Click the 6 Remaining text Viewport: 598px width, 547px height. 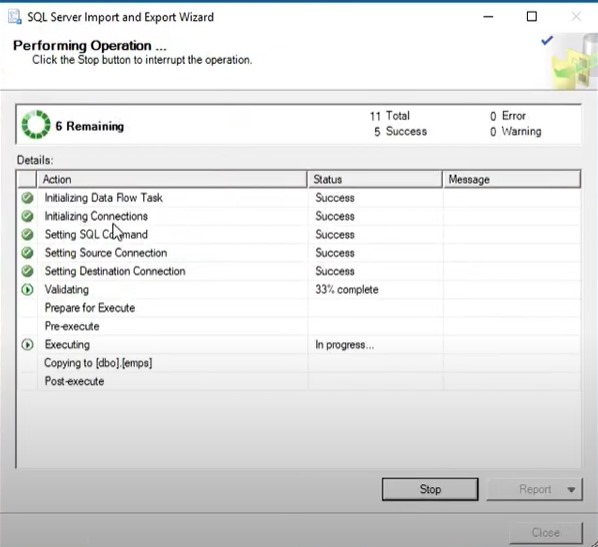coord(90,126)
